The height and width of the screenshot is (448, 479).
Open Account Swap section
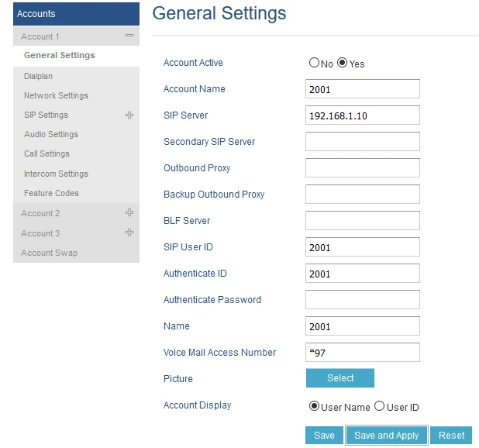point(49,253)
